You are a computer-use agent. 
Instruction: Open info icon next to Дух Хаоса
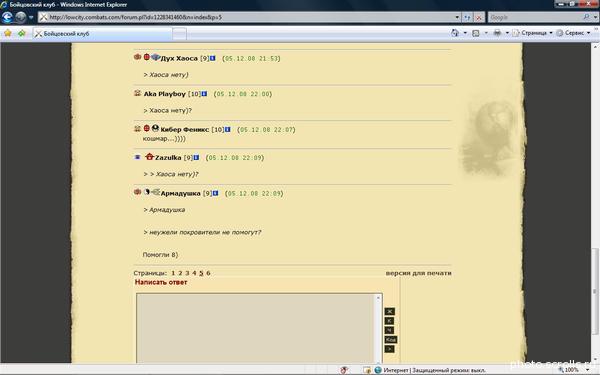(x=213, y=58)
